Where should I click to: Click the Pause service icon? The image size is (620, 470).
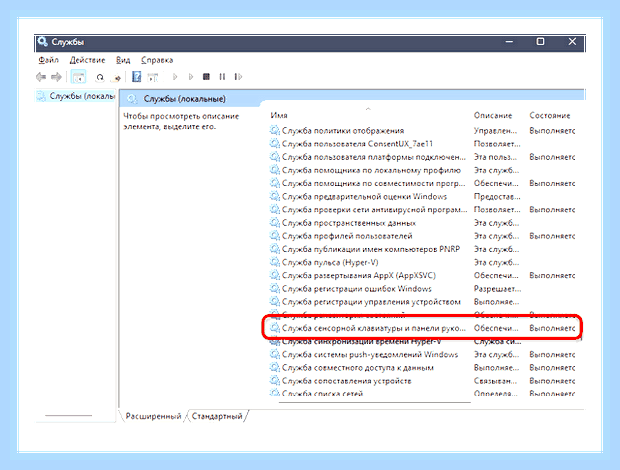222,77
